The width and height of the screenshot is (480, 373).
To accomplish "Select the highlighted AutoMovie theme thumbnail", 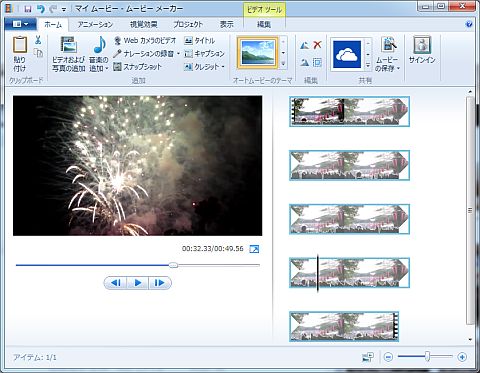I will click(257, 53).
